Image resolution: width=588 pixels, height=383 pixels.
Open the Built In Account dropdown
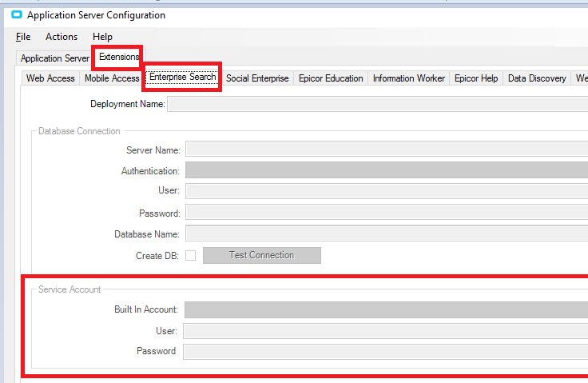pos(386,309)
